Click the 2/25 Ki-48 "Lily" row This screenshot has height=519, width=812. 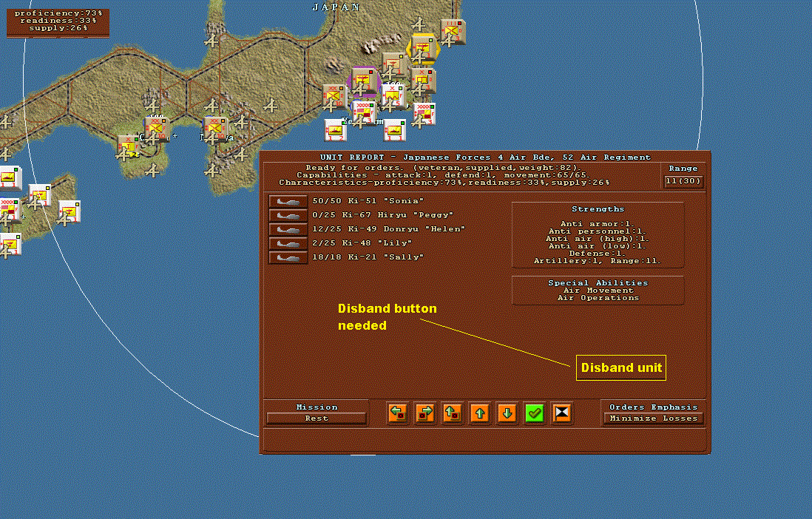[x=362, y=243]
